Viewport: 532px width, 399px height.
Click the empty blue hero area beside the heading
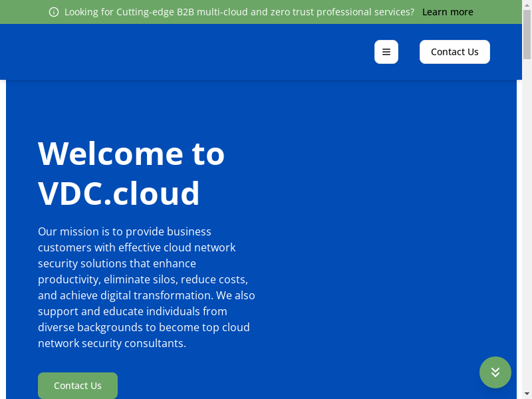tap(386, 199)
